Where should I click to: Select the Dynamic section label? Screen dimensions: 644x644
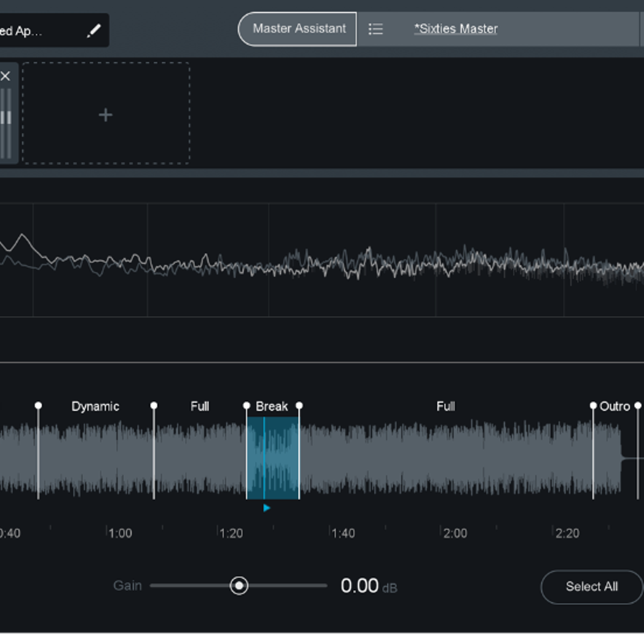(95, 407)
